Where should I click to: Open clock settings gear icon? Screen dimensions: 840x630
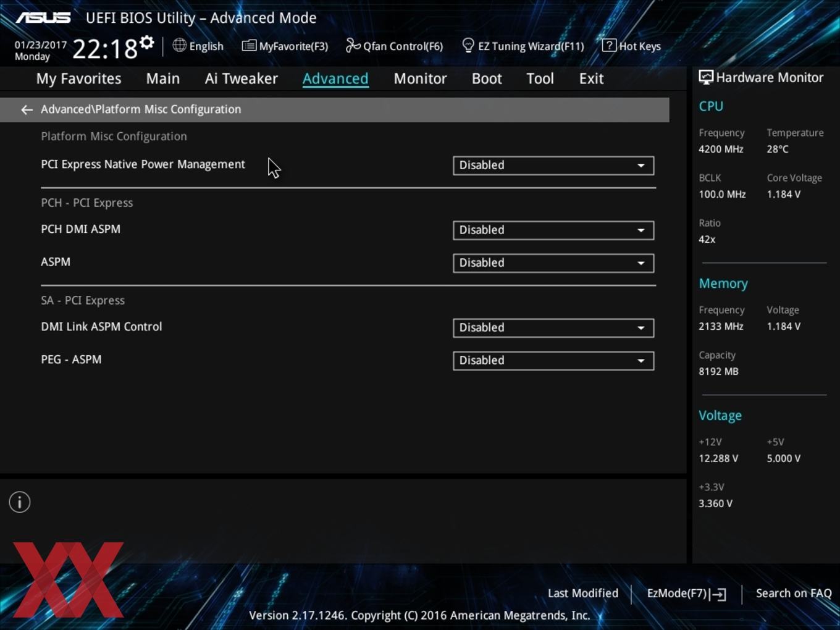(x=146, y=42)
